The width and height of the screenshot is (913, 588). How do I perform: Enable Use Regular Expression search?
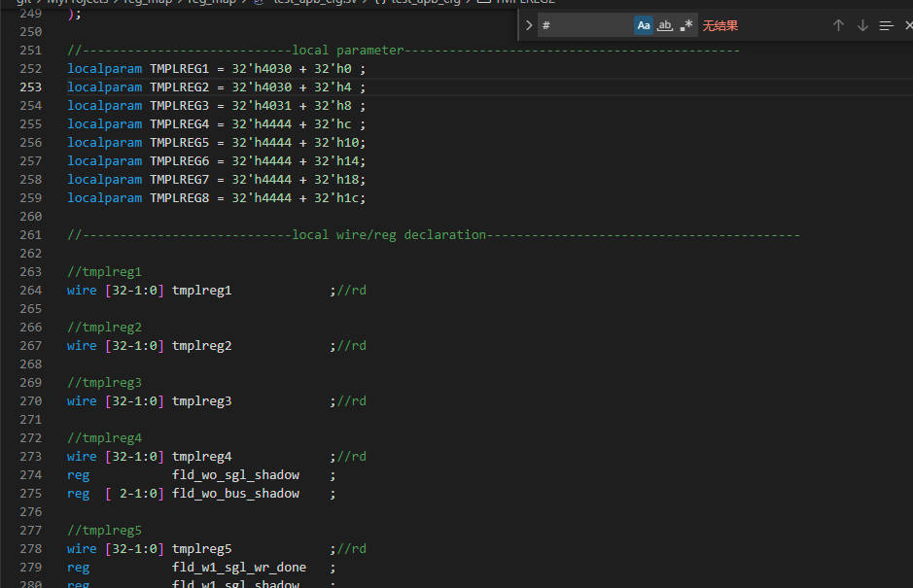click(686, 25)
